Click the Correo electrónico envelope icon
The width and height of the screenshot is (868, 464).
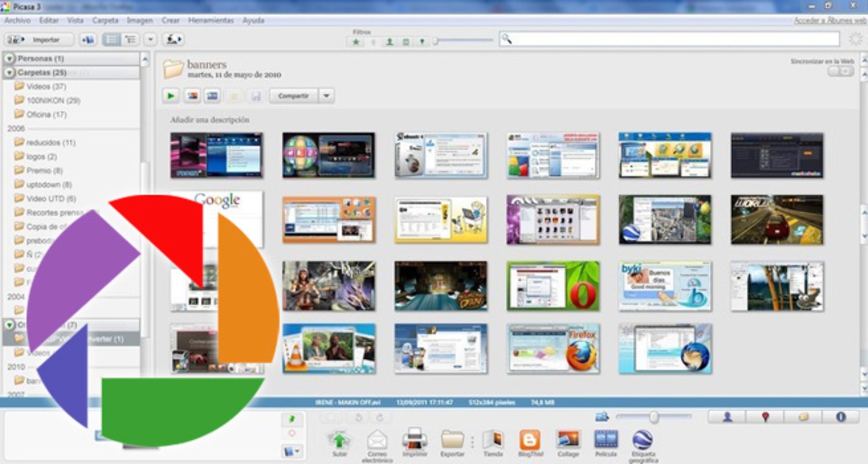coord(377,440)
